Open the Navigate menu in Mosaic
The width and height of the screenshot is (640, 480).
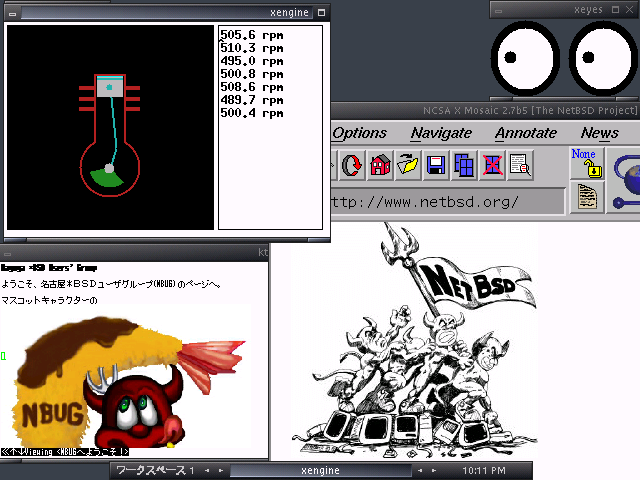pyautogui.click(x=441, y=133)
